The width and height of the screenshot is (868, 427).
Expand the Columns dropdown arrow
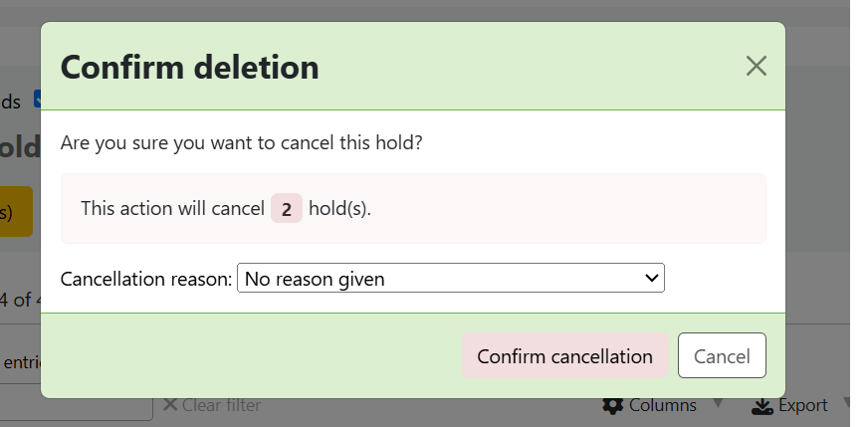pyautogui.click(x=718, y=404)
